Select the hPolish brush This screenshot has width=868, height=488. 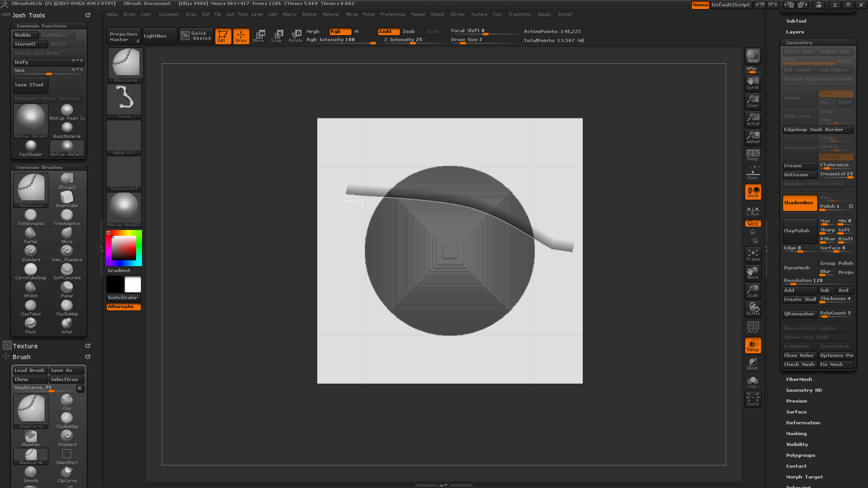coord(31,290)
